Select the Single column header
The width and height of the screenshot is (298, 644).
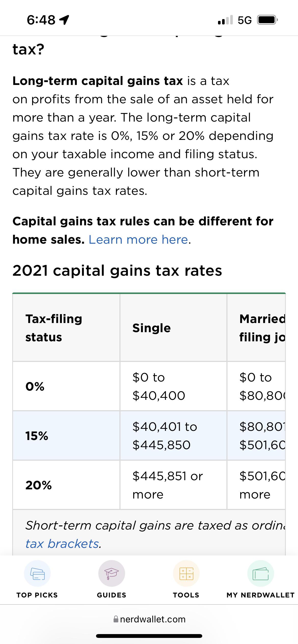click(151, 328)
